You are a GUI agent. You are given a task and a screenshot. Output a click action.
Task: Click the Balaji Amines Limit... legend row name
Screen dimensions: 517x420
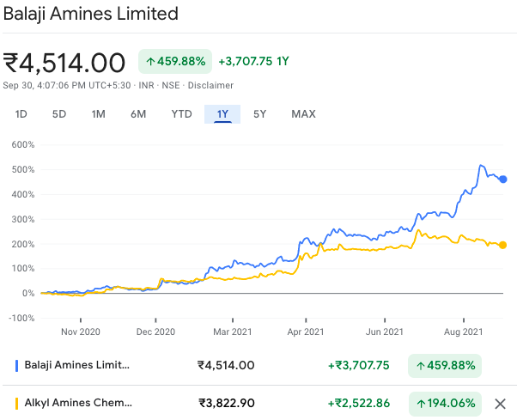(x=77, y=365)
